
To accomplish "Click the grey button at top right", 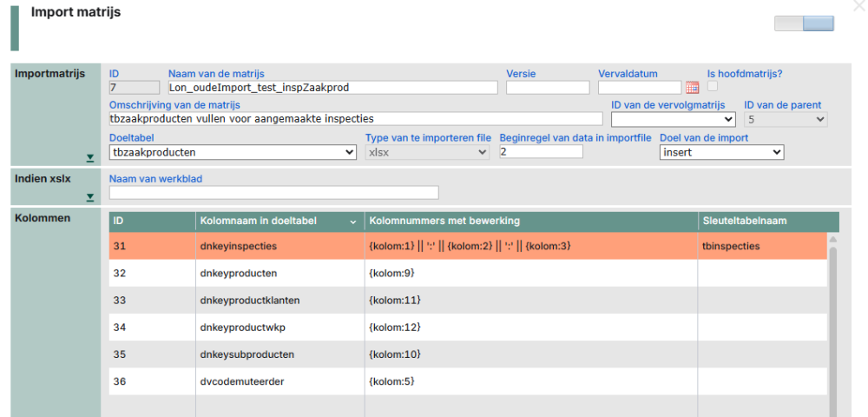I will [x=789, y=23].
